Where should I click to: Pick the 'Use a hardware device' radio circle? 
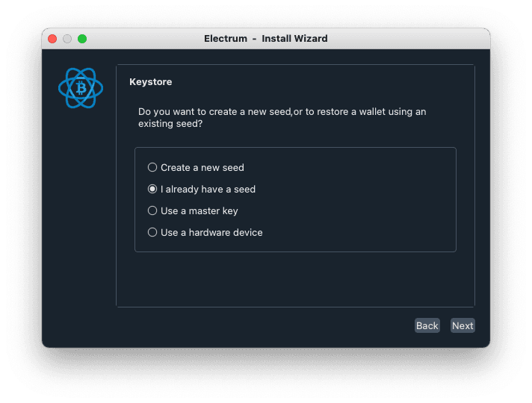(x=152, y=233)
